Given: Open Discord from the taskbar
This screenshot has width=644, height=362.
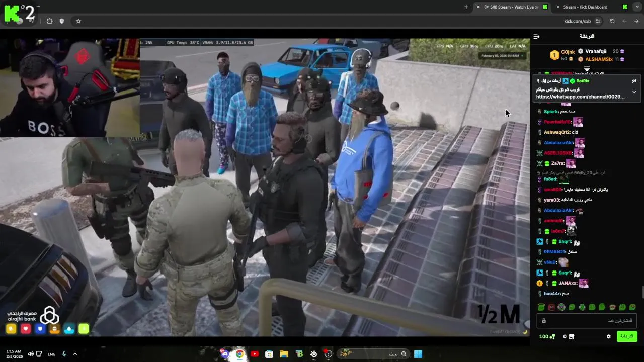Looking at the screenshot, I should (224, 354).
